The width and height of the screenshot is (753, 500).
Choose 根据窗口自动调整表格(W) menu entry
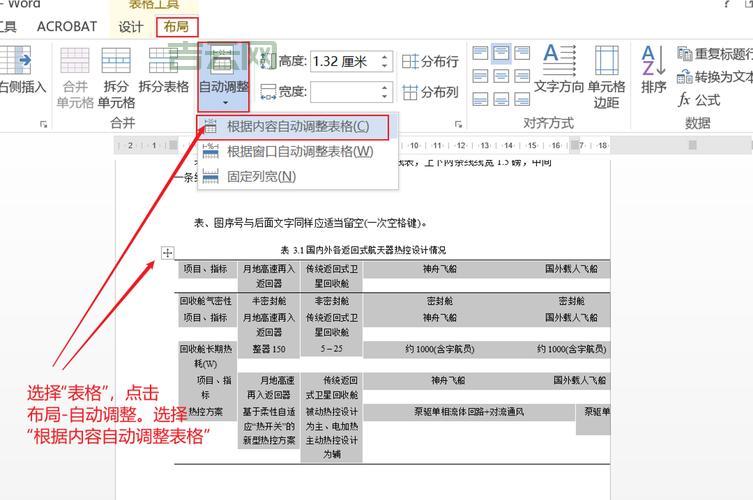click(x=298, y=152)
